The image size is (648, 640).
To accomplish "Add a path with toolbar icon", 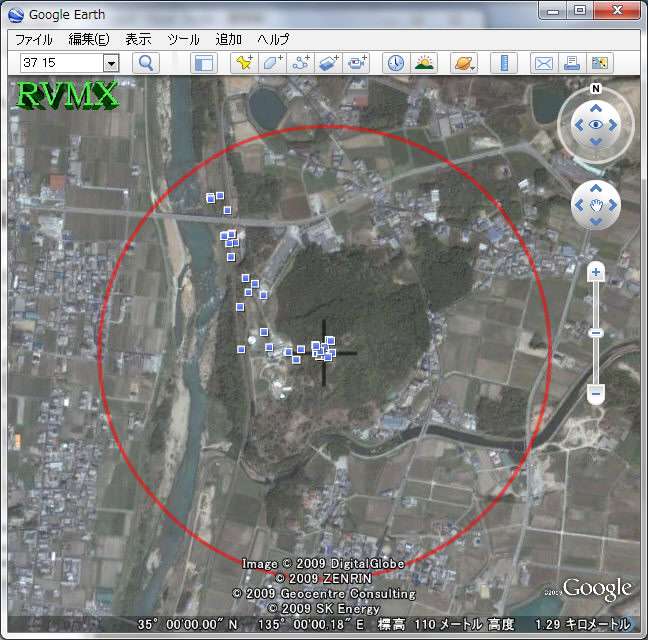I will click(301, 63).
